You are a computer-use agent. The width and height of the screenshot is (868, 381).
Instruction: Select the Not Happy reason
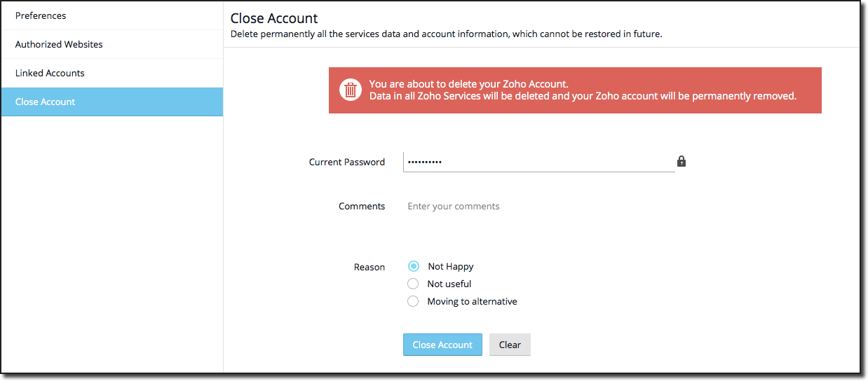(x=414, y=266)
